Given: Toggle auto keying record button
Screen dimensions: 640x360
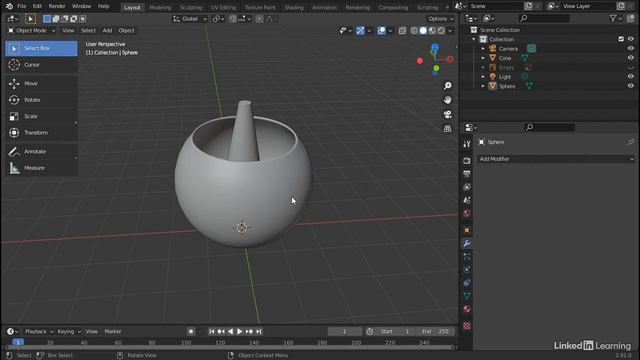Looking at the screenshot, I should click(x=191, y=331).
